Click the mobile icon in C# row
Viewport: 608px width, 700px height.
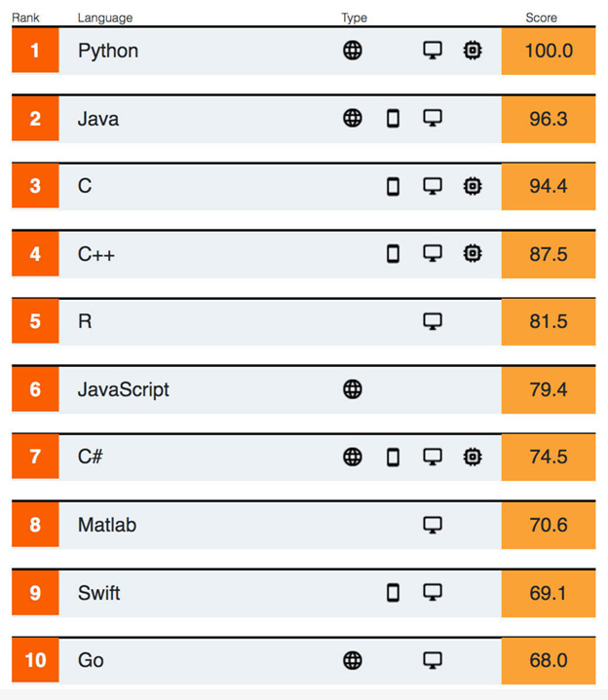click(x=393, y=458)
